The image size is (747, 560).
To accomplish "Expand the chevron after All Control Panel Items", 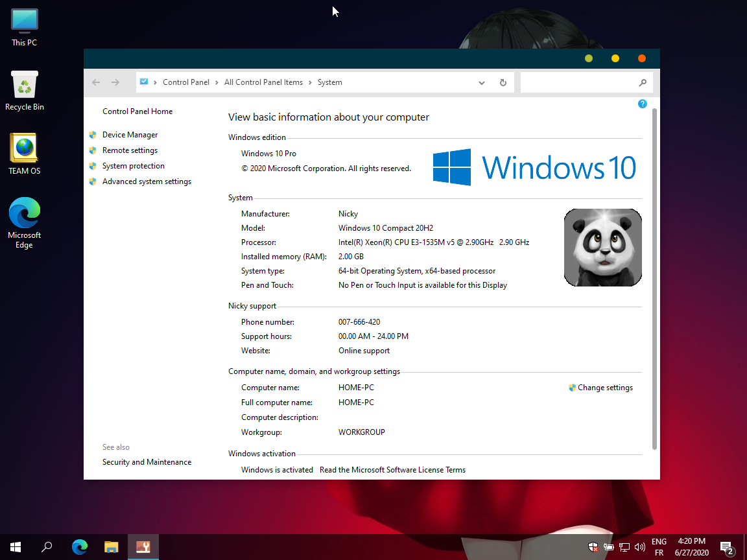I will click(310, 82).
